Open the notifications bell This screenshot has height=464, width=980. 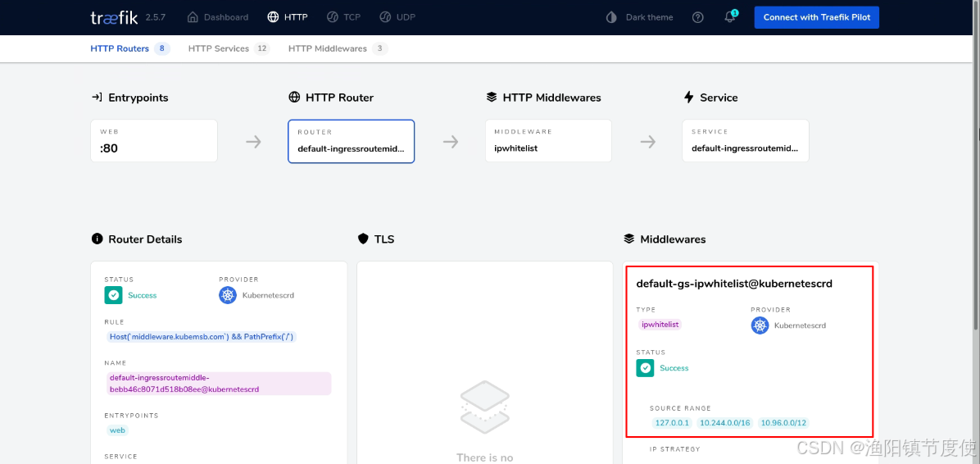click(x=730, y=17)
